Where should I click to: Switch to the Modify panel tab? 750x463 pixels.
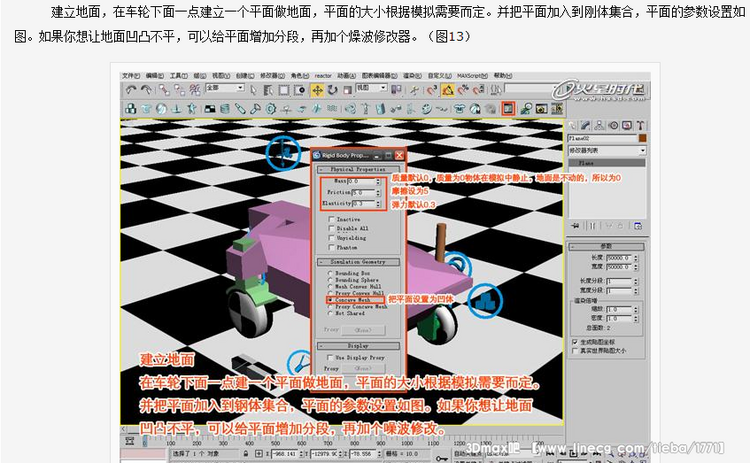click(x=585, y=125)
